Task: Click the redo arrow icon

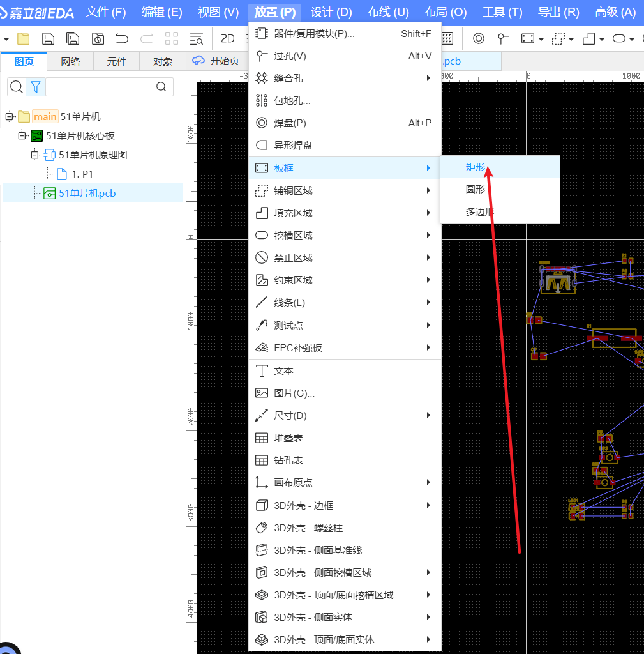Action: (x=147, y=39)
